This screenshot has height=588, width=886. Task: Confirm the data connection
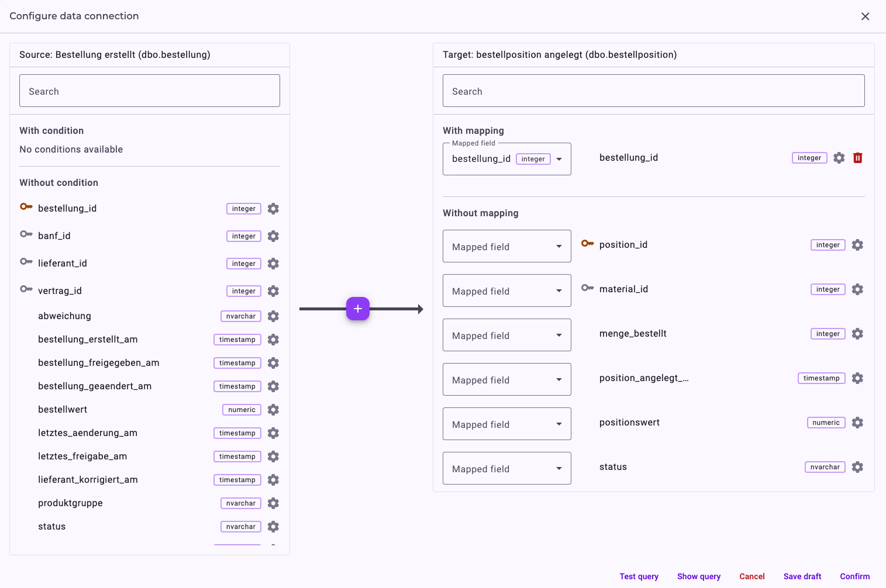click(855, 576)
